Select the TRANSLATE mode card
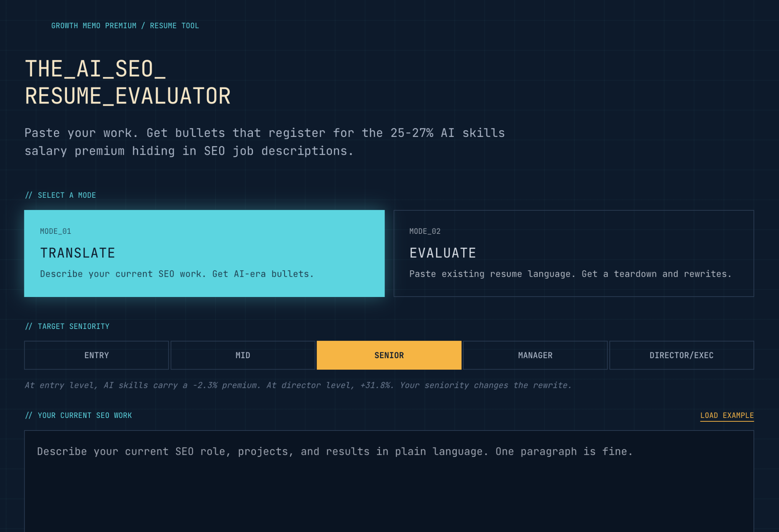The height and width of the screenshot is (532, 779). [x=204, y=253]
